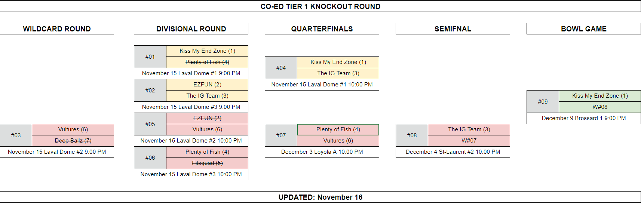
Task: Select the IG Team (3) cell in game #02
Action: tap(207, 96)
